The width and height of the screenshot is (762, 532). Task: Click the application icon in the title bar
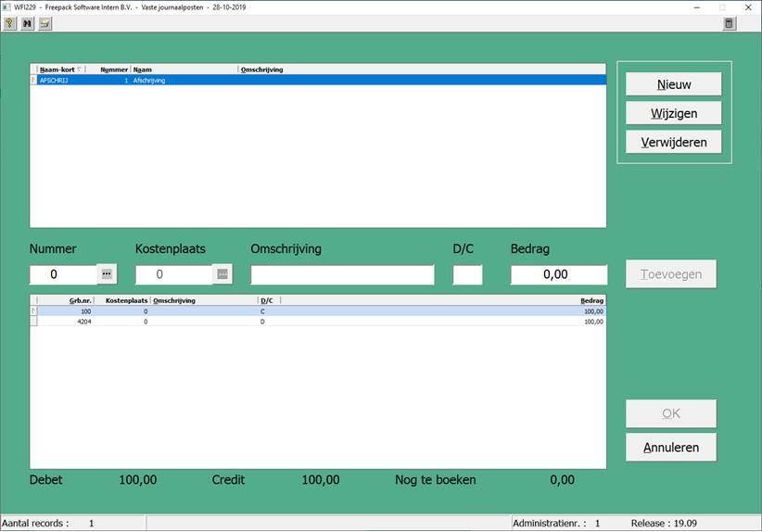[x=6, y=7]
